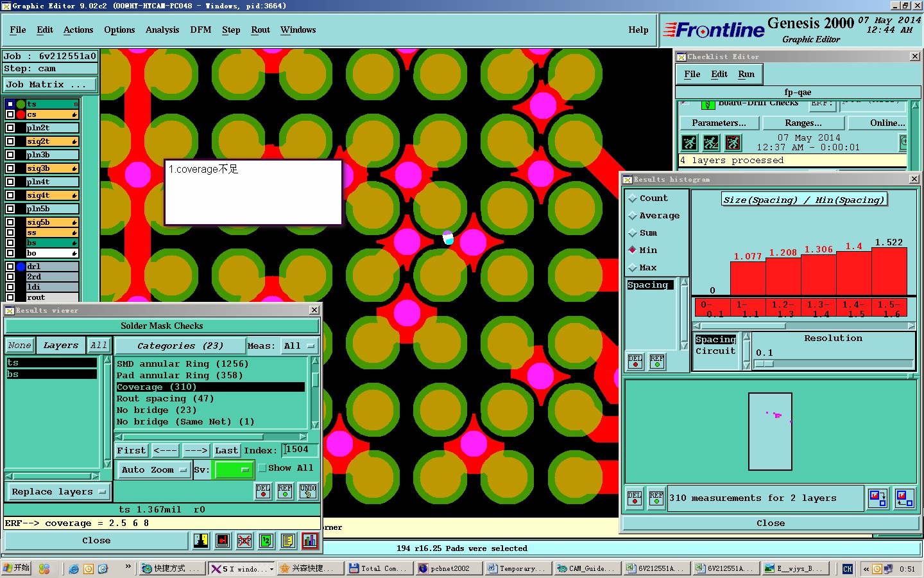Viewport: 924px width, 578px height.
Task: Click Job Matrix ... button
Action: click(50, 85)
